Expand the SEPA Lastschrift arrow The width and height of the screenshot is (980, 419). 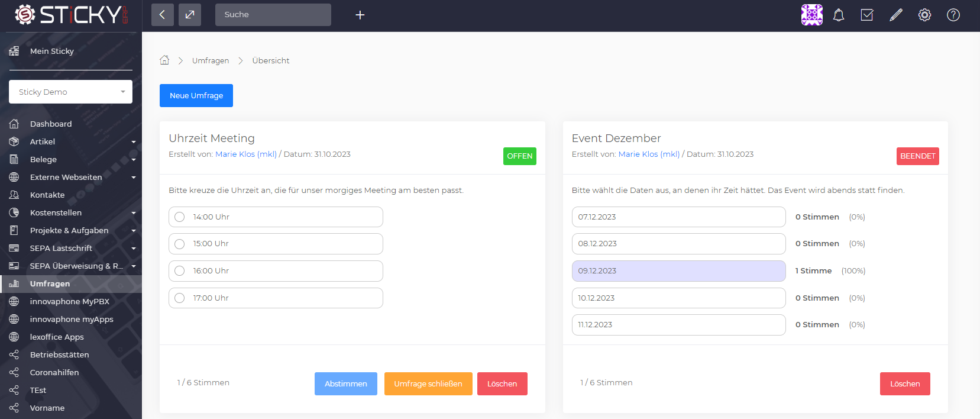pos(134,249)
